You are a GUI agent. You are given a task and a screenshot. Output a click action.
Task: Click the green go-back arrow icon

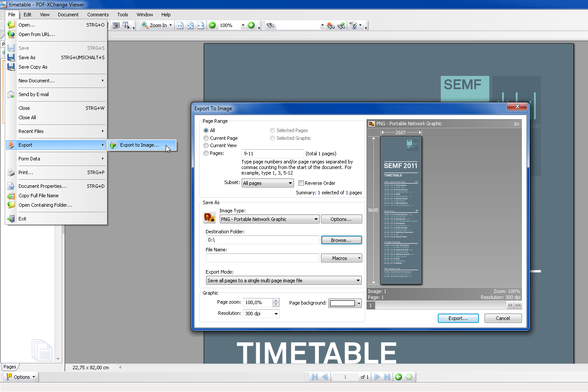tap(398, 377)
